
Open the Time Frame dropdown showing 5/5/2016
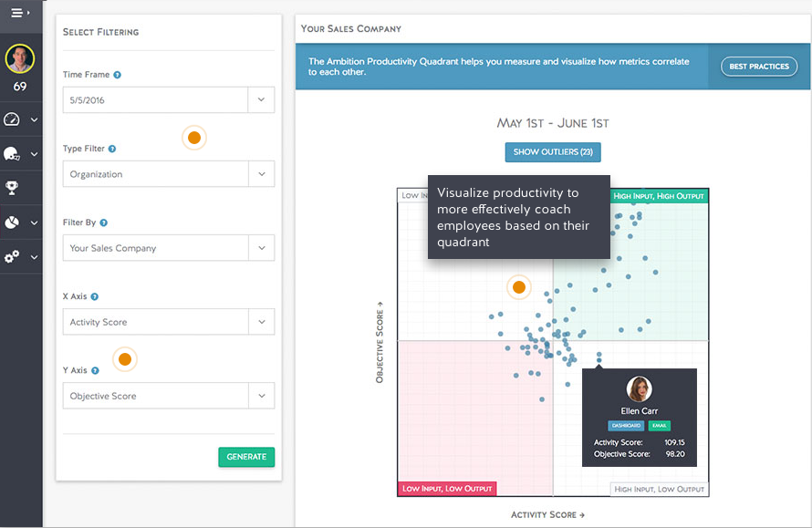[x=168, y=100]
